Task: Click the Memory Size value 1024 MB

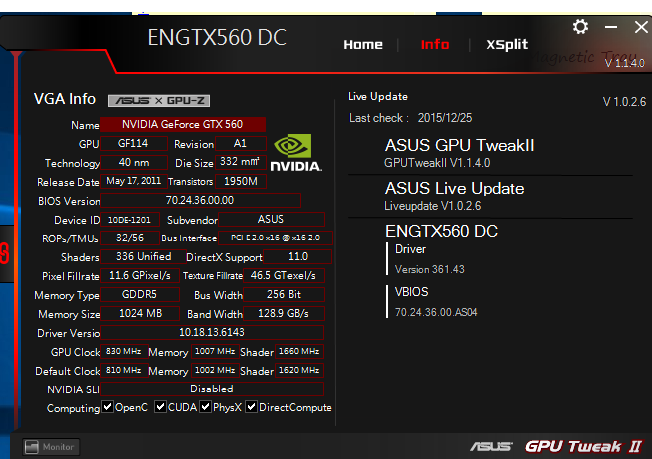Action: tap(140, 313)
